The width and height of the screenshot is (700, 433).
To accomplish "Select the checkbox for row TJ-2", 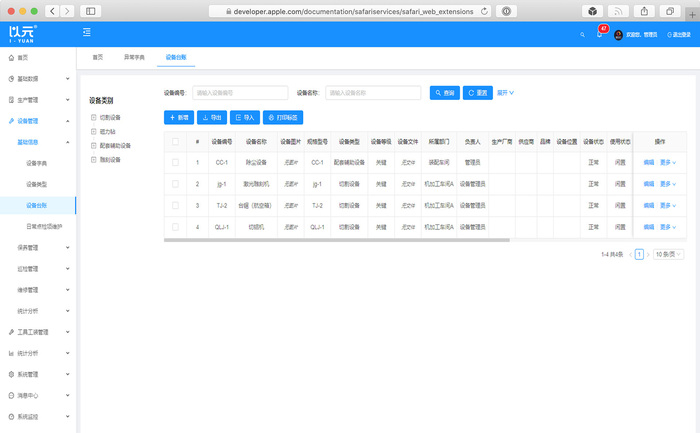I will (x=175, y=205).
